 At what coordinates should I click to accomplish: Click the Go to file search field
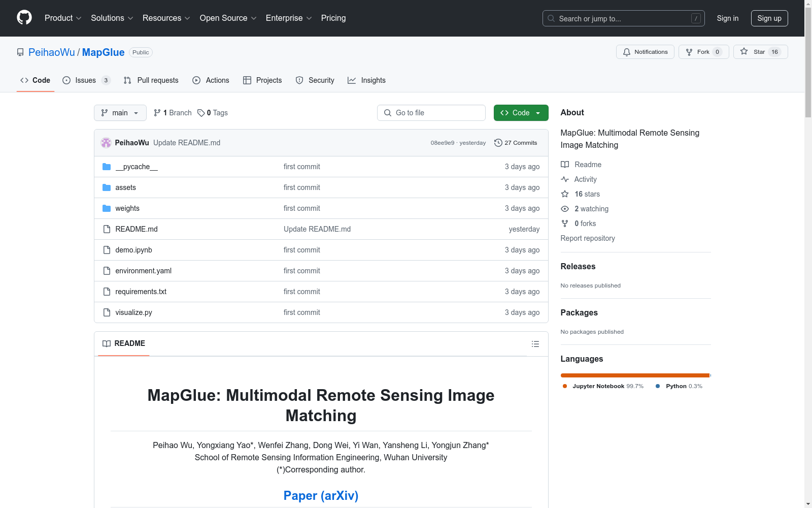point(431,113)
